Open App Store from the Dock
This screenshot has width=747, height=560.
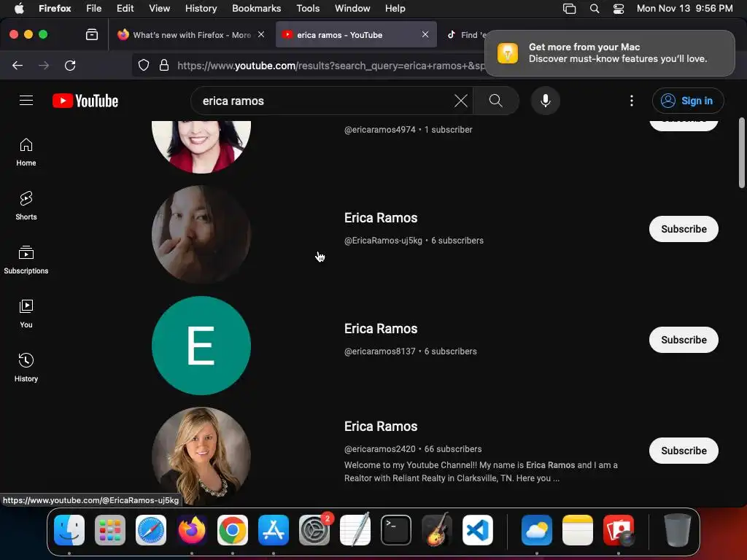click(x=274, y=530)
